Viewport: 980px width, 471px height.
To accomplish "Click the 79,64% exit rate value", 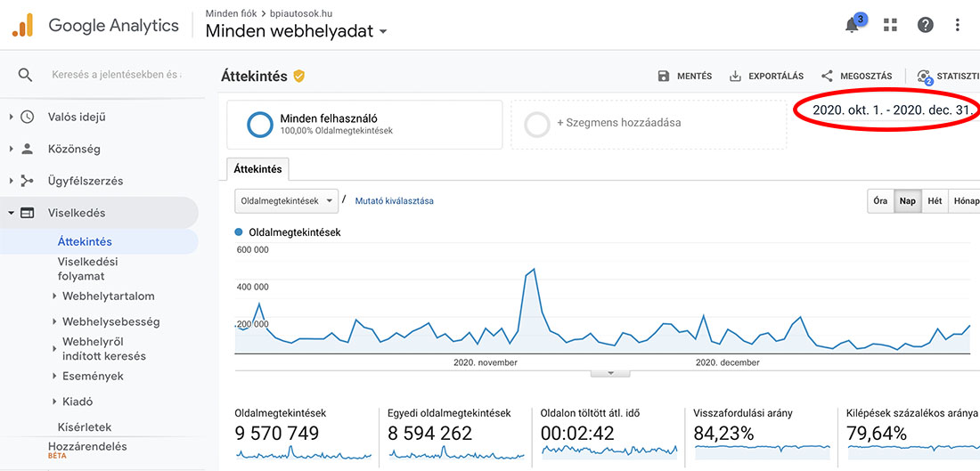I will (x=877, y=433).
